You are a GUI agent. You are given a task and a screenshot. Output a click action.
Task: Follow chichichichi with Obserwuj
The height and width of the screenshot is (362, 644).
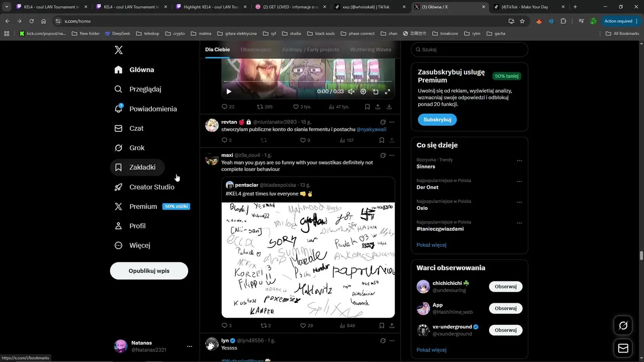point(506,287)
